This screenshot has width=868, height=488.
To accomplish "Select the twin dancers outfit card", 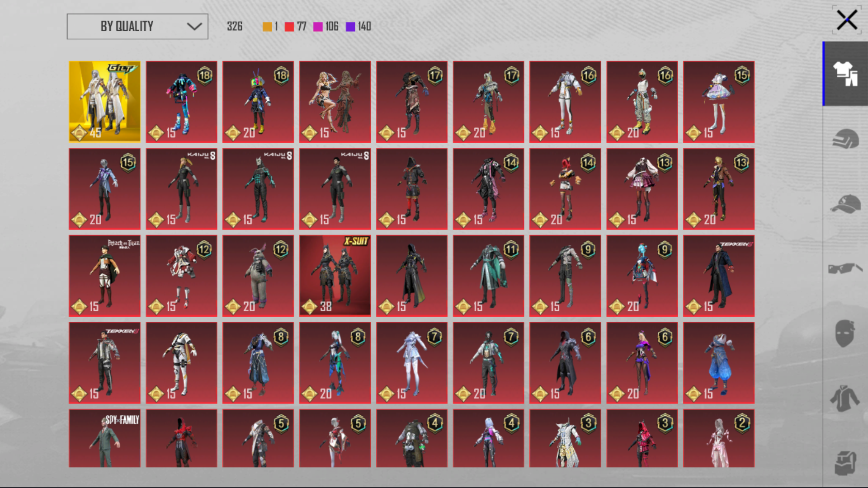I will click(x=335, y=102).
